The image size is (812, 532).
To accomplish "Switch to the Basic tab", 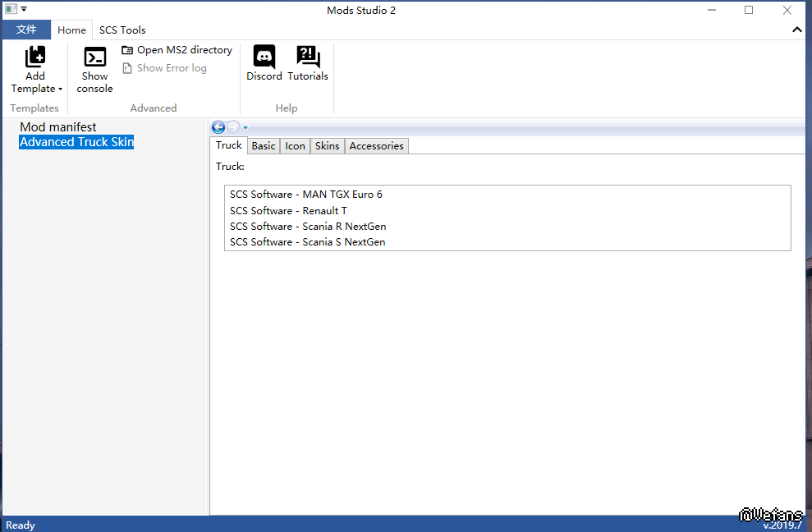I will (x=264, y=146).
